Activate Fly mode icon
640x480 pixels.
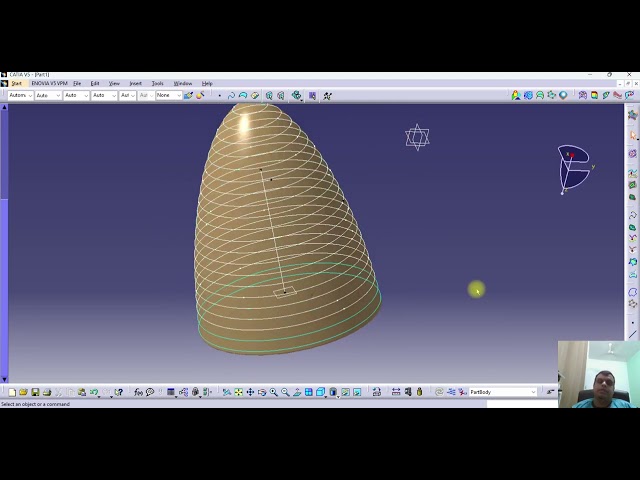pos(227,392)
